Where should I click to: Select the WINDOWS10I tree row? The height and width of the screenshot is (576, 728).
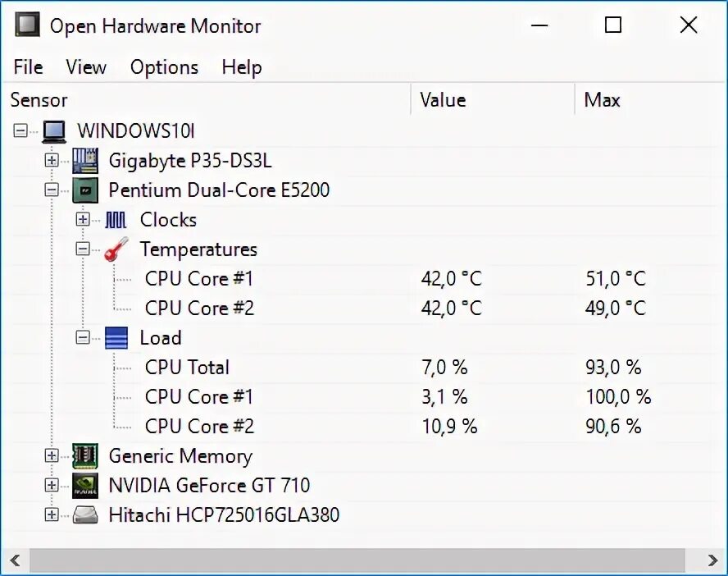point(135,131)
